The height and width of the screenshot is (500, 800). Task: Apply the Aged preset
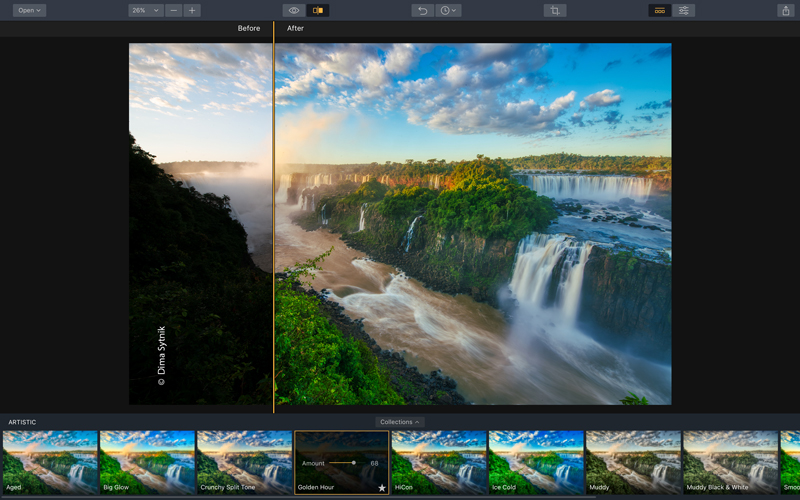click(50, 462)
